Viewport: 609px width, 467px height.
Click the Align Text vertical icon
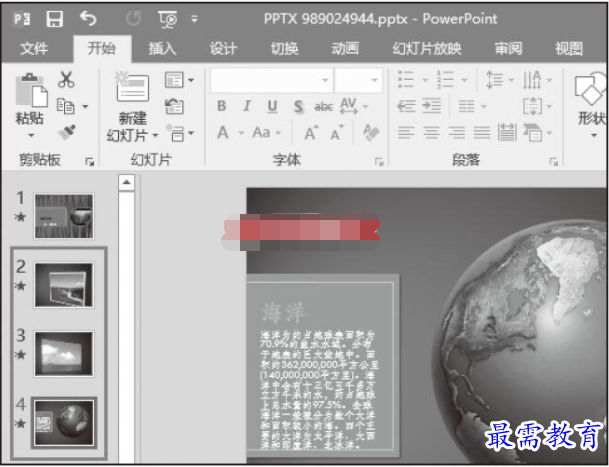pos(532,106)
